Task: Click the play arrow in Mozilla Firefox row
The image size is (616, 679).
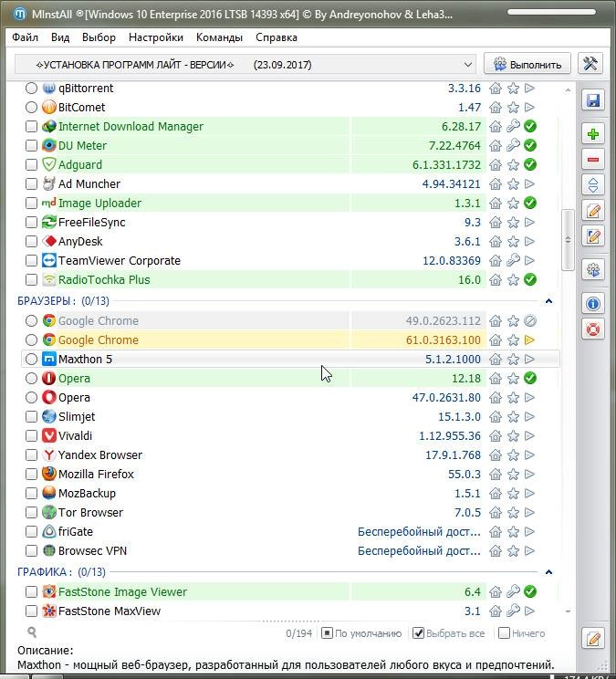Action: (x=529, y=475)
